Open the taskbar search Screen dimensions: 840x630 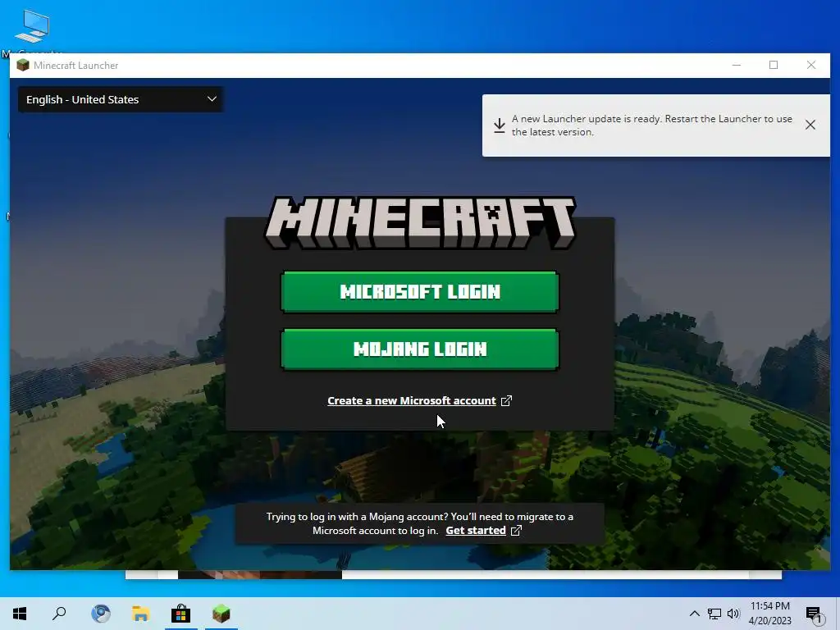click(59, 614)
